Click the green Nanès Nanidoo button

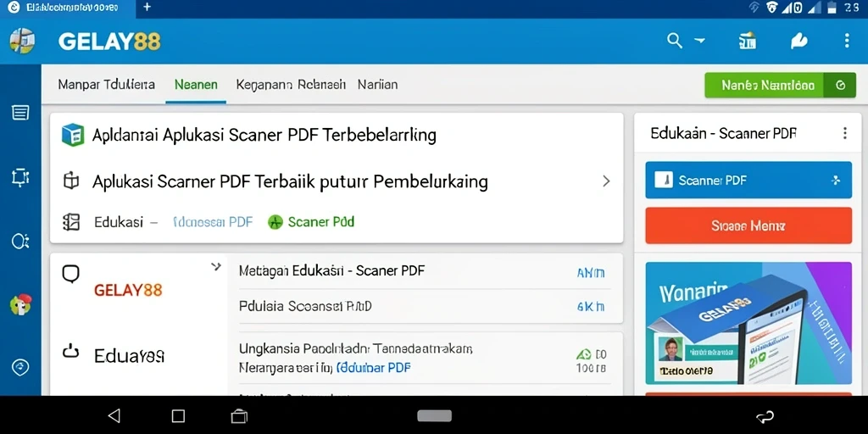[780, 86]
